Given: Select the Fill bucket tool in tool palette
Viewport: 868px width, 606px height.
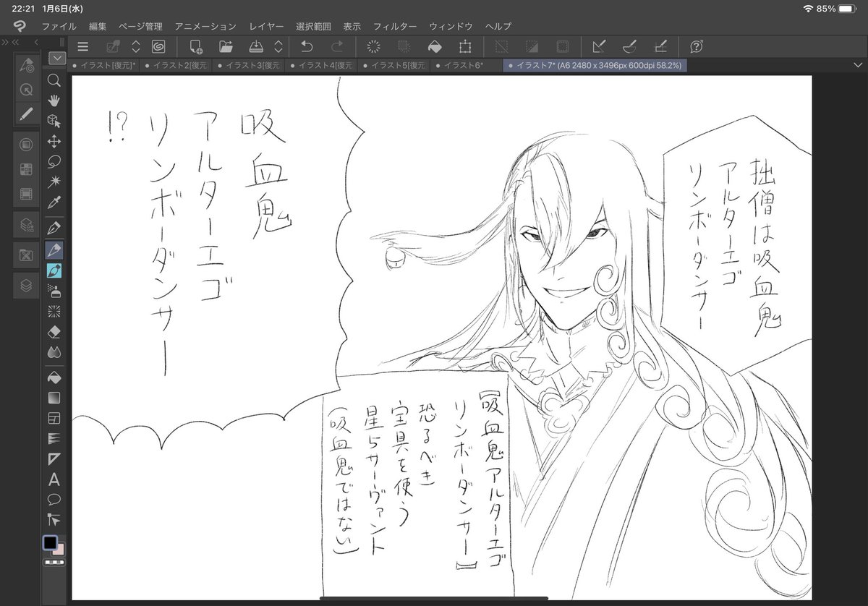Looking at the screenshot, I should 54,377.
